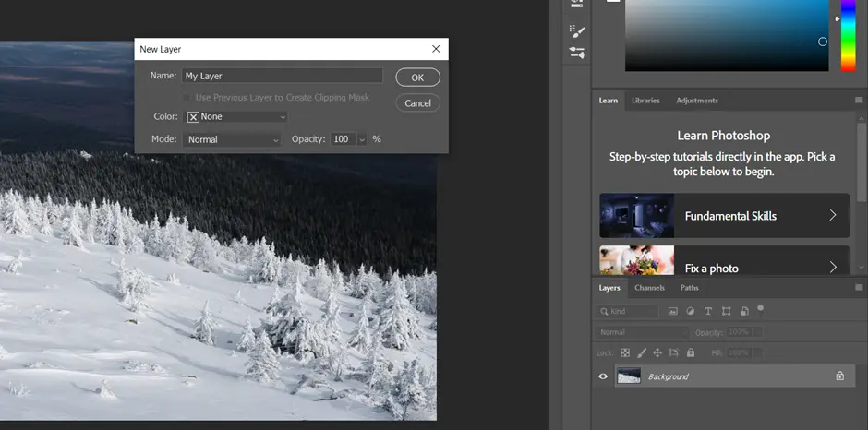Expand the Opacity slider arrow in dialog

pos(362,139)
